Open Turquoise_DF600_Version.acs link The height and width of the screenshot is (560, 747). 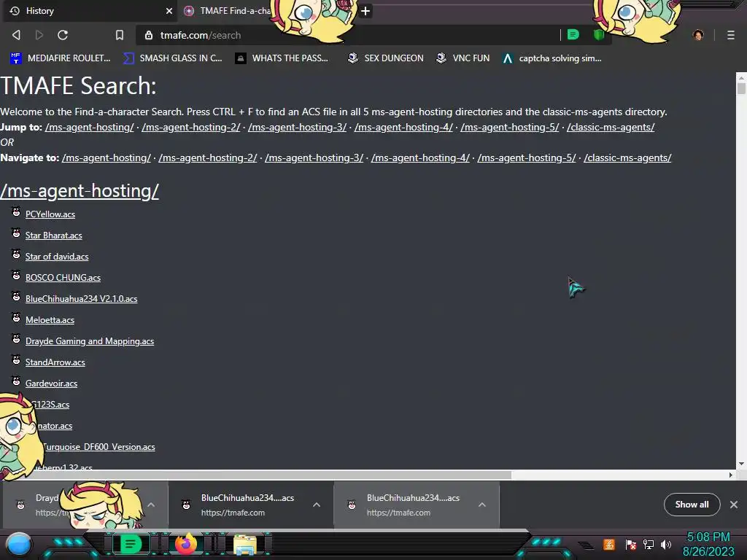click(x=98, y=447)
